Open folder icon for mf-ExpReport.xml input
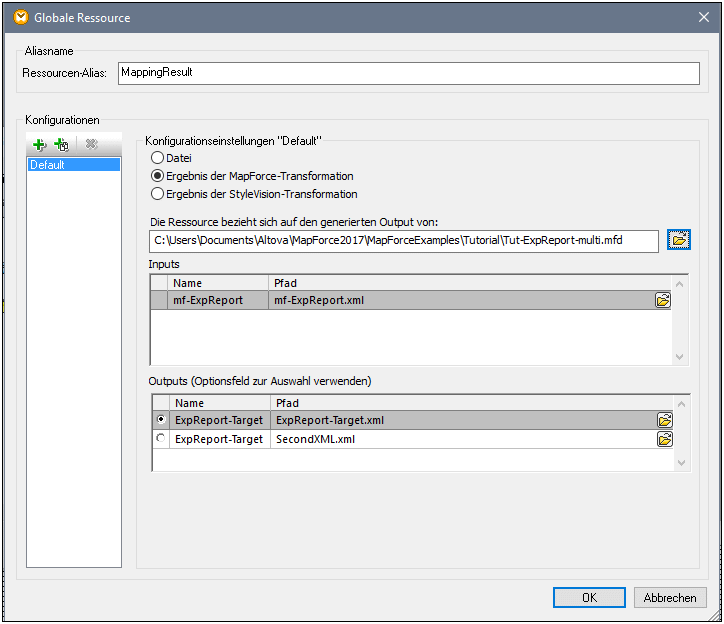This screenshot has width=724, height=624. pyautogui.click(x=663, y=300)
